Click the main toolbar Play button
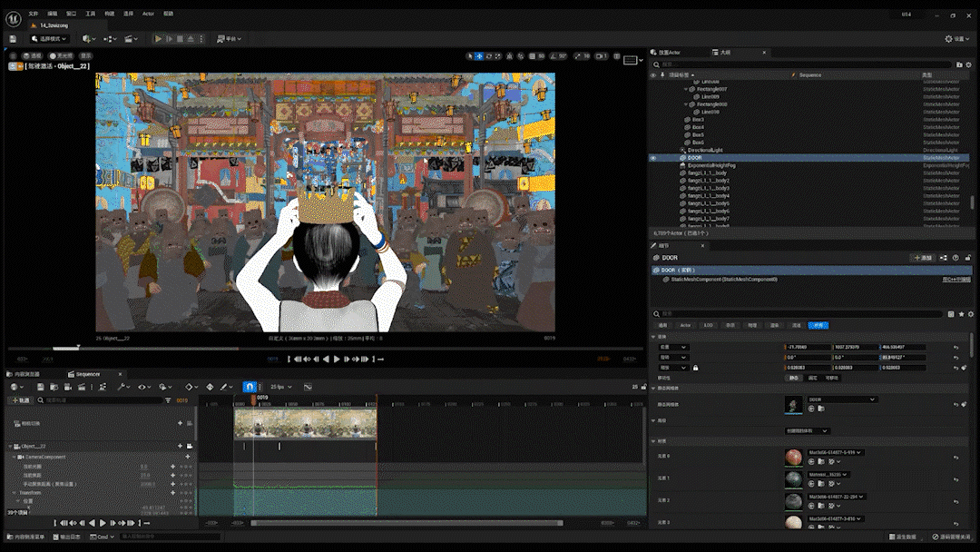This screenshot has width=980, height=552. [158, 39]
